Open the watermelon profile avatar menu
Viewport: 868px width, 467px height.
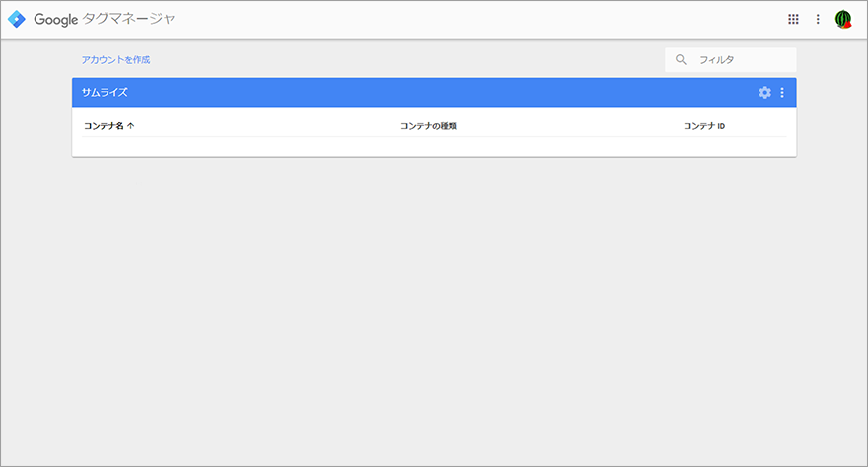point(843,19)
